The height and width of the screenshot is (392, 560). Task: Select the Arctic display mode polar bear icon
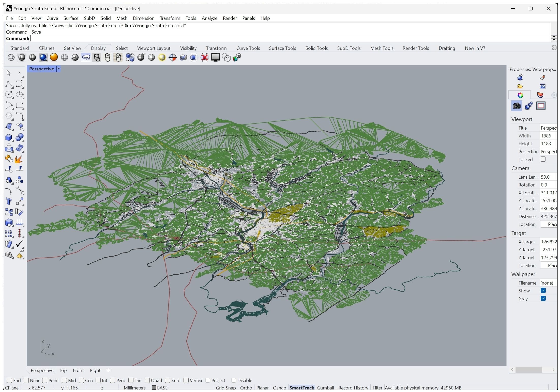pos(86,57)
